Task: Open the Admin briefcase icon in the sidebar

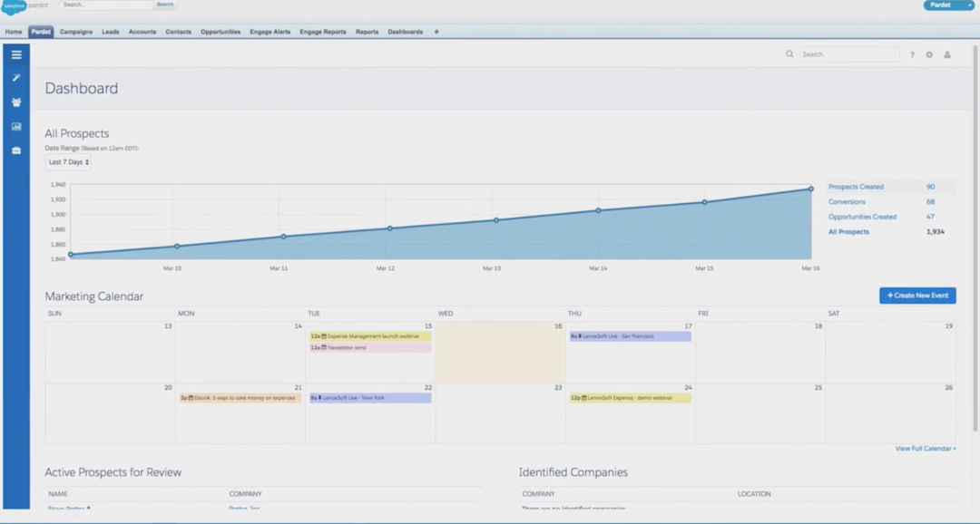Action: point(16,150)
